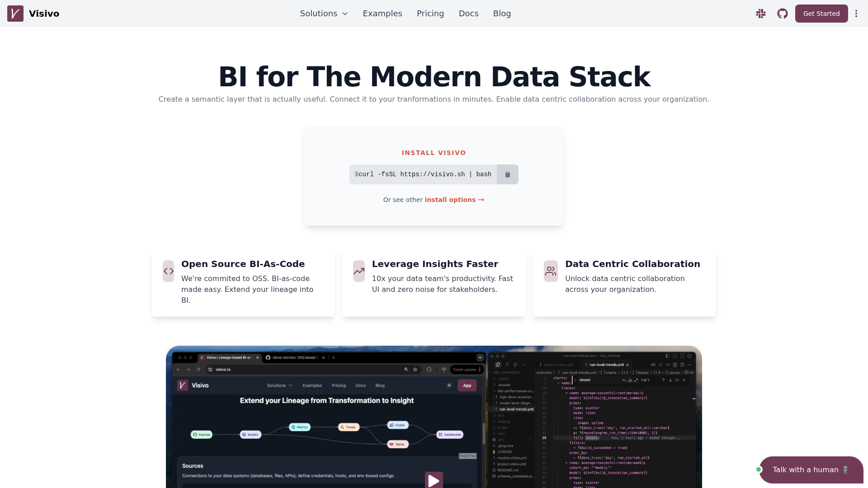Click the Visivo brand name text
Image resolution: width=868 pixels, height=488 pixels.
coord(44,14)
